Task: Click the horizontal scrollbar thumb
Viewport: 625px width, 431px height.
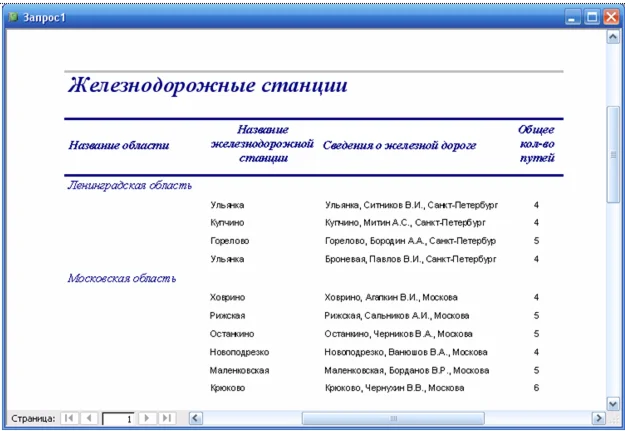Action: pyautogui.click(x=393, y=418)
